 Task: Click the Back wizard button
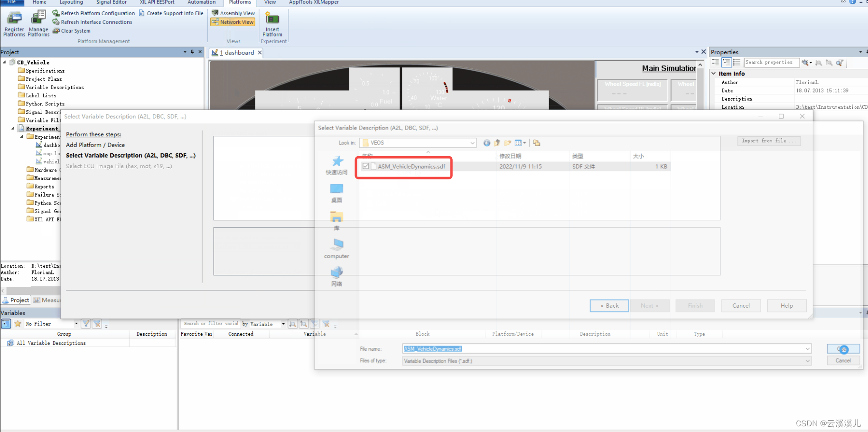(x=609, y=306)
